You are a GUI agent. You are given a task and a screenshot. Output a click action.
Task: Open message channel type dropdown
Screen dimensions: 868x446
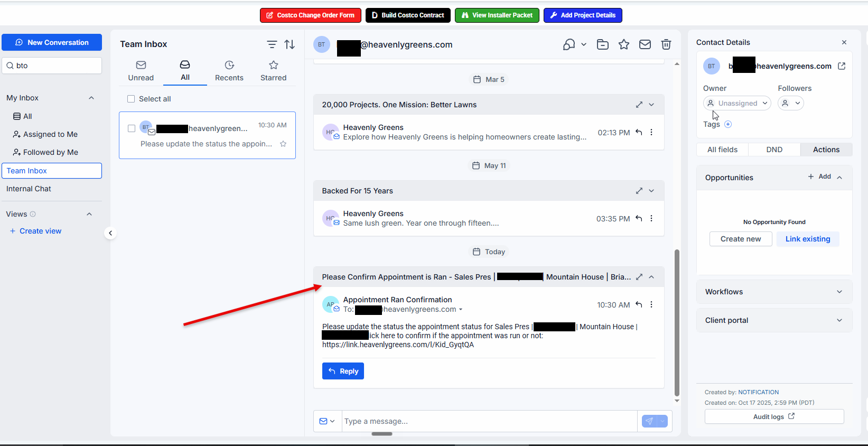click(328, 421)
